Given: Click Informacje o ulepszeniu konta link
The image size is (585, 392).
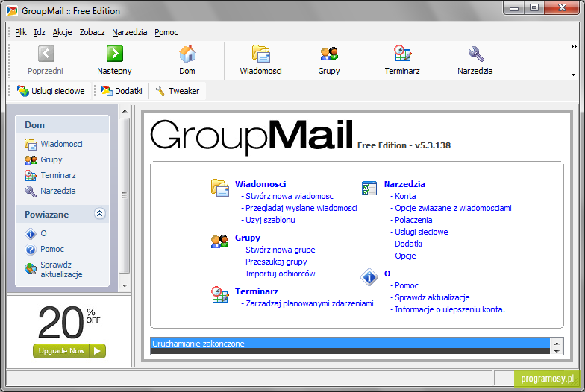Looking at the screenshot, I should 449,309.
